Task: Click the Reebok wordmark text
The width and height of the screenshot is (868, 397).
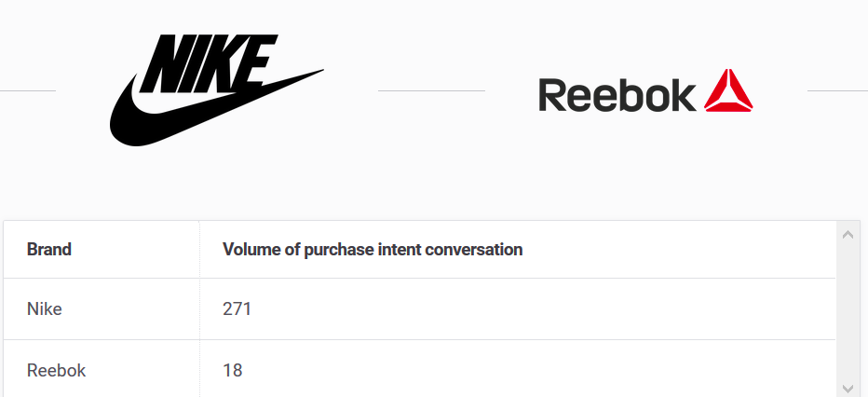Action: (617, 95)
